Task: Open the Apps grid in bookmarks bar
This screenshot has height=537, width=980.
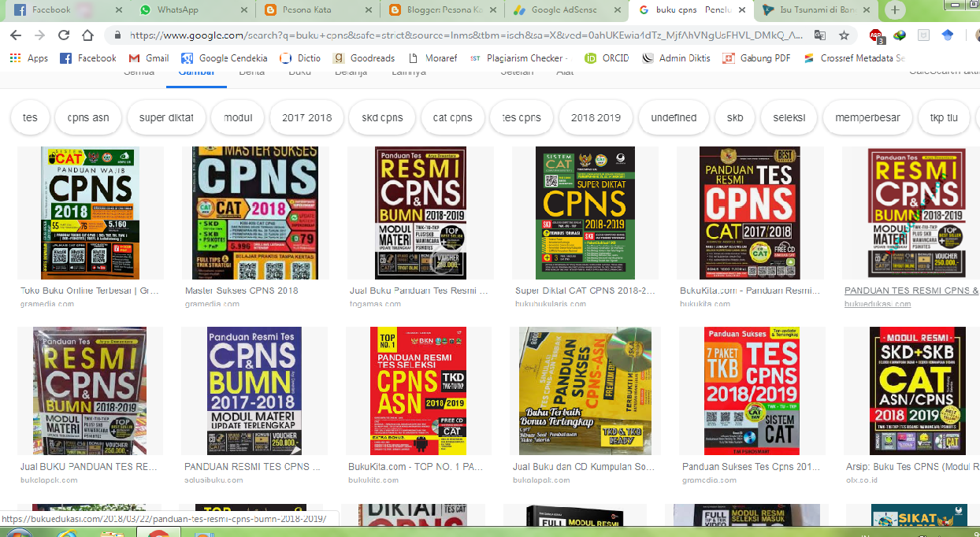Action: click(29, 58)
